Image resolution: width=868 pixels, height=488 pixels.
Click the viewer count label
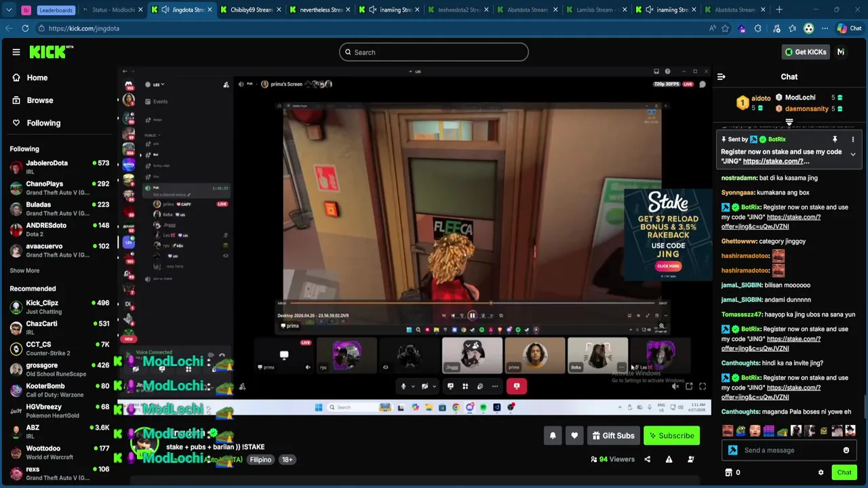[612, 460]
